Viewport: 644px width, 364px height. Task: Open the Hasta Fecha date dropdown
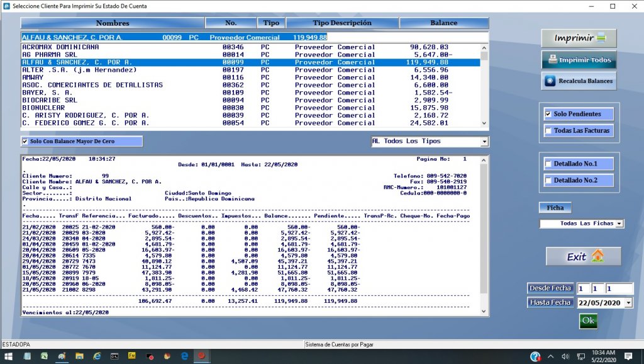[x=628, y=304]
